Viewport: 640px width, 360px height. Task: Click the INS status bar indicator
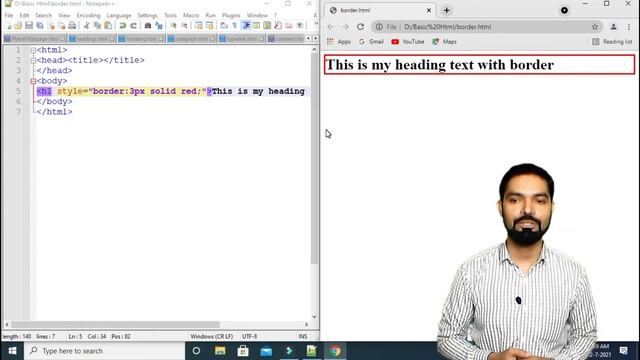[x=303, y=336]
